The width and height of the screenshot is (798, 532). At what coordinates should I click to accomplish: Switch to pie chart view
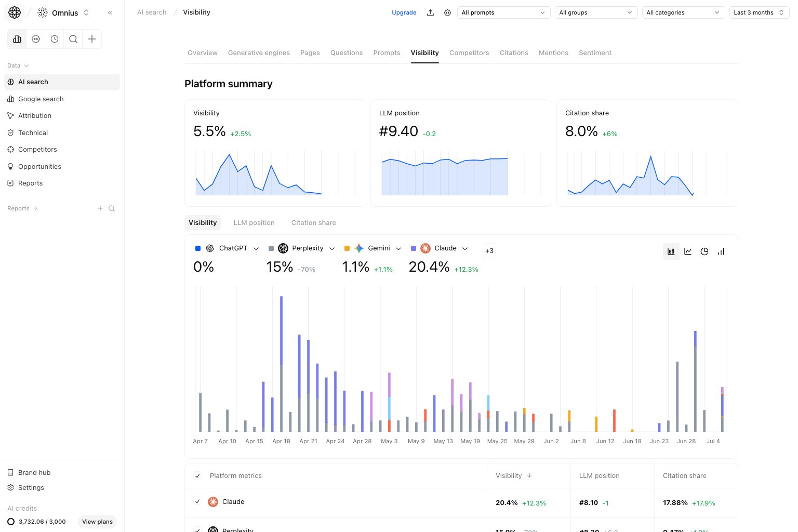point(704,251)
